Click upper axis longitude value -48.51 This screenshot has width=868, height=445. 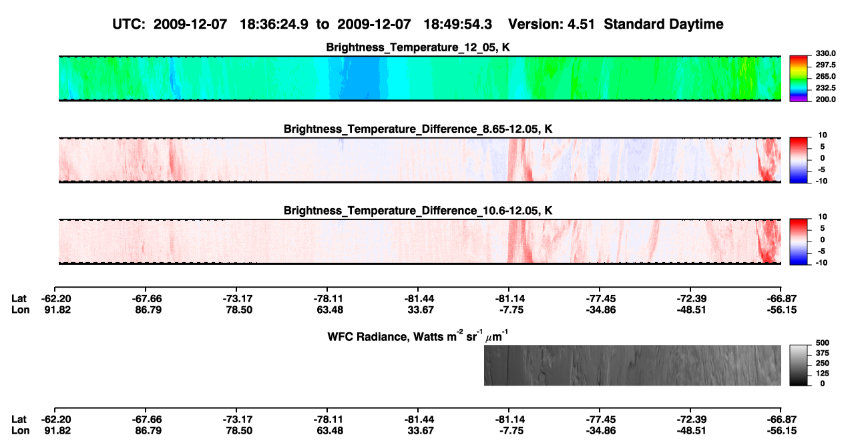pyautogui.click(x=690, y=310)
